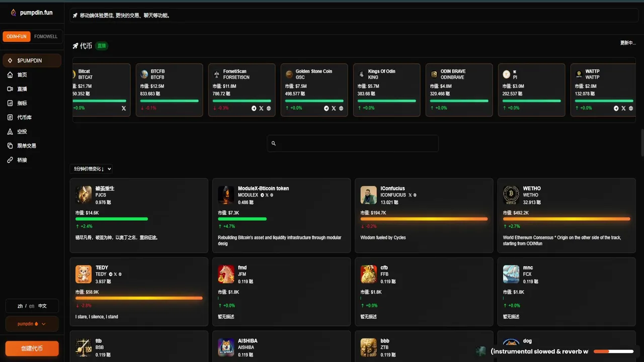Image resolution: width=644 pixels, height=362 pixels.
Task: Click the music thumbnail icon at bottom right
Action: pos(482,351)
